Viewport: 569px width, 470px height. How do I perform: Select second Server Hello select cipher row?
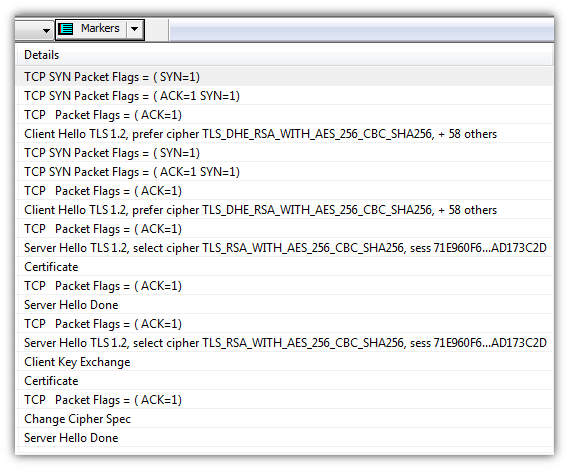click(x=284, y=343)
